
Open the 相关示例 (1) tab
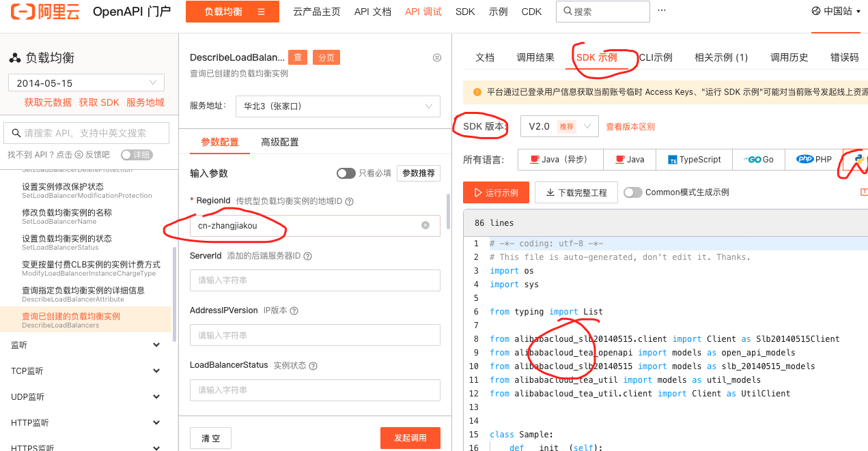point(721,57)
